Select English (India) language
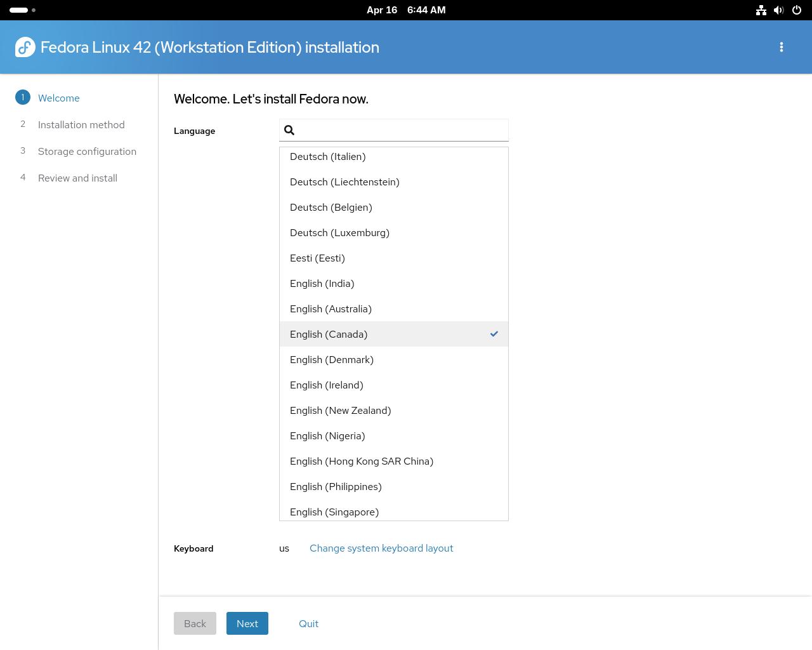812x650 pixels. (394, 283)
